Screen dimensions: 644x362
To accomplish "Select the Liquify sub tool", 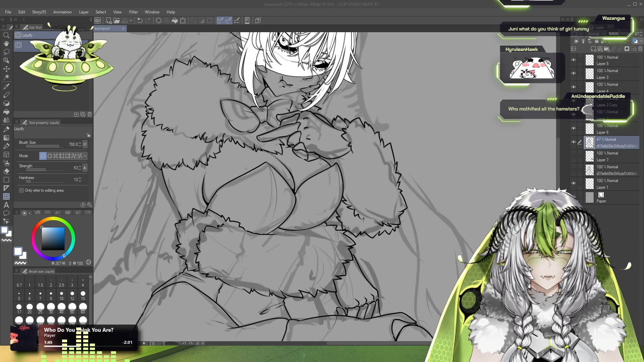I will 28,35.
